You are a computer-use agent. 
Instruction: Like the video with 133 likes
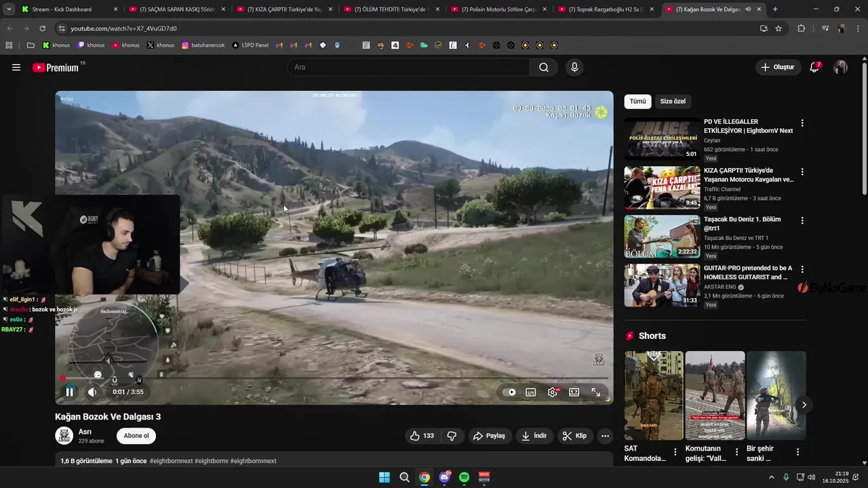click(422, 436)
